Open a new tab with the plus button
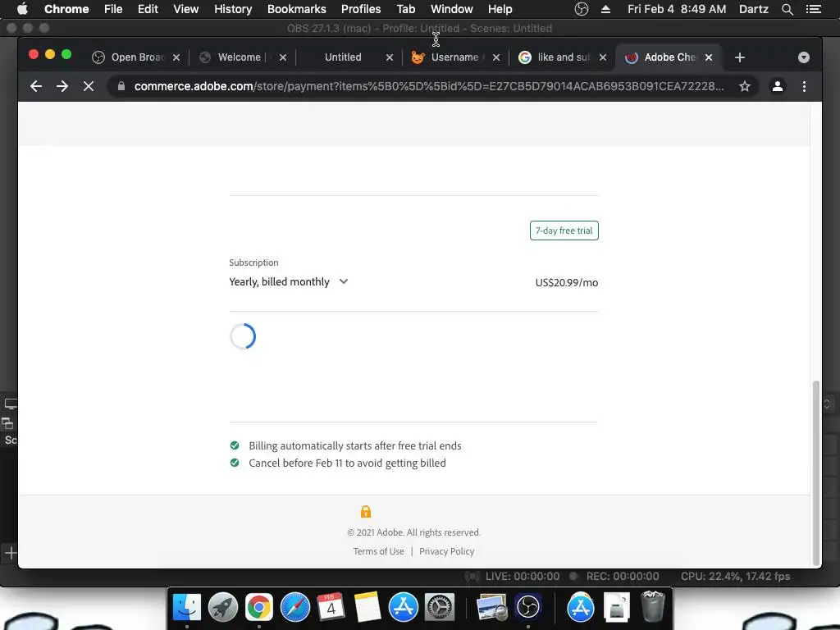The width and height of the screenshot is (840, 630). tap(740, 57)
